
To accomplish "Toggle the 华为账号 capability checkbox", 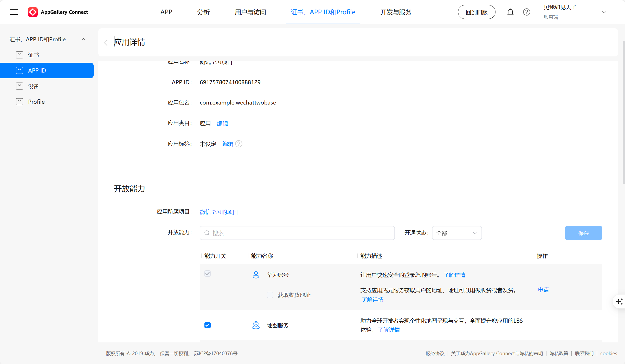I will pyautogui.click(x=208, y=274).
